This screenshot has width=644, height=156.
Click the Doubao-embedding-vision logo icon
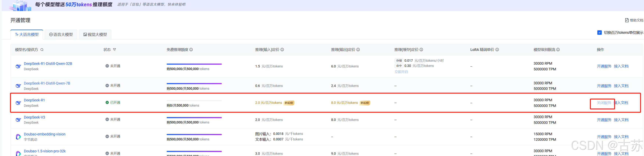point(18,137)
